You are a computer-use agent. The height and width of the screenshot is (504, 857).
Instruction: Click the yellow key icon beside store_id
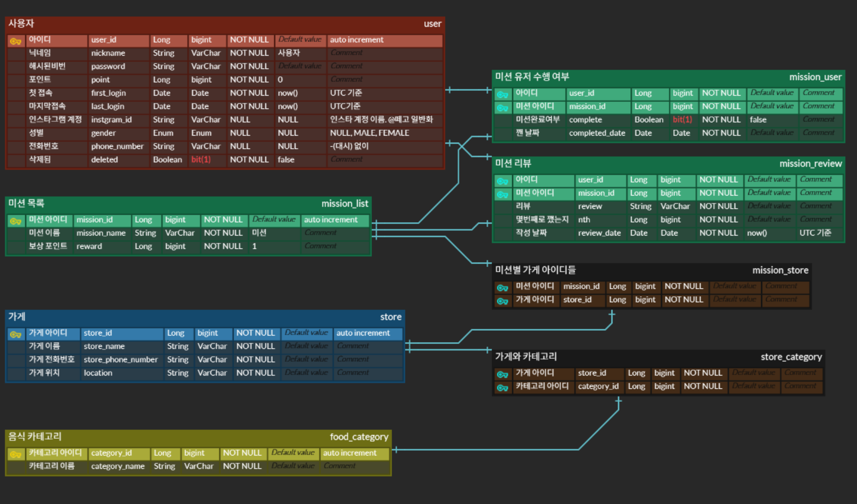tap(15, 334)
